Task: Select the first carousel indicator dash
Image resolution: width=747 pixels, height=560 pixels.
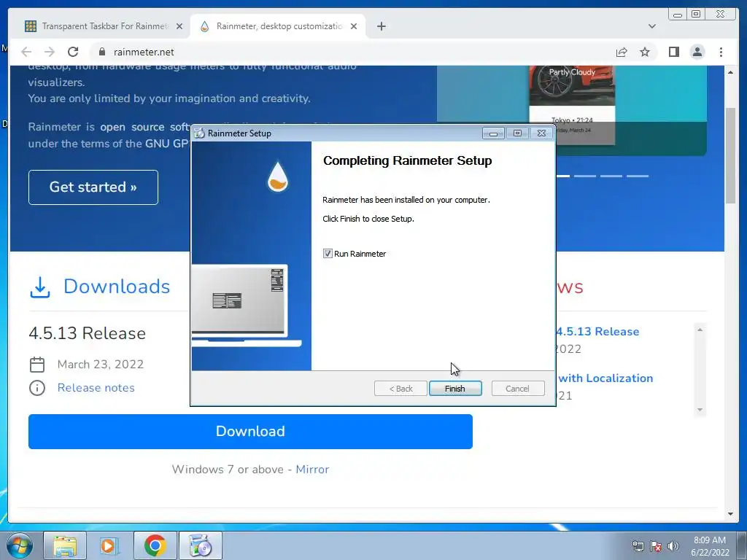Action: (x=562, y=176)
